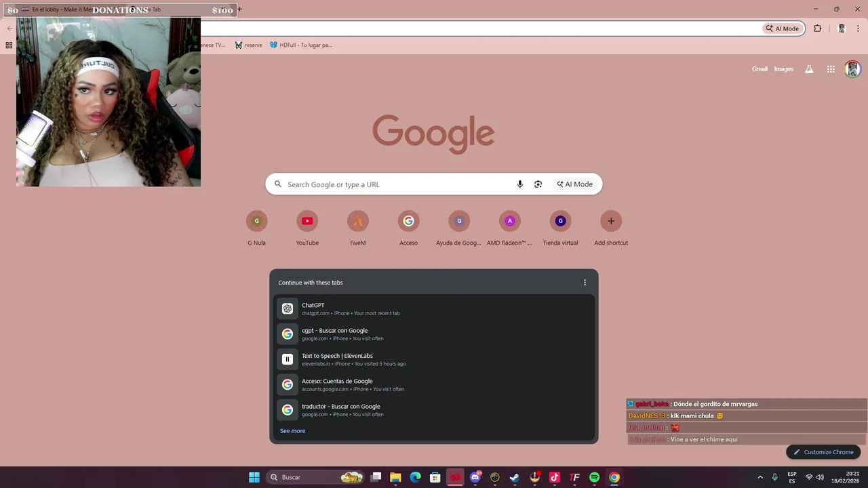Open Google Lens image search icon
Screen dimensions: 868x488
(538, 184)
